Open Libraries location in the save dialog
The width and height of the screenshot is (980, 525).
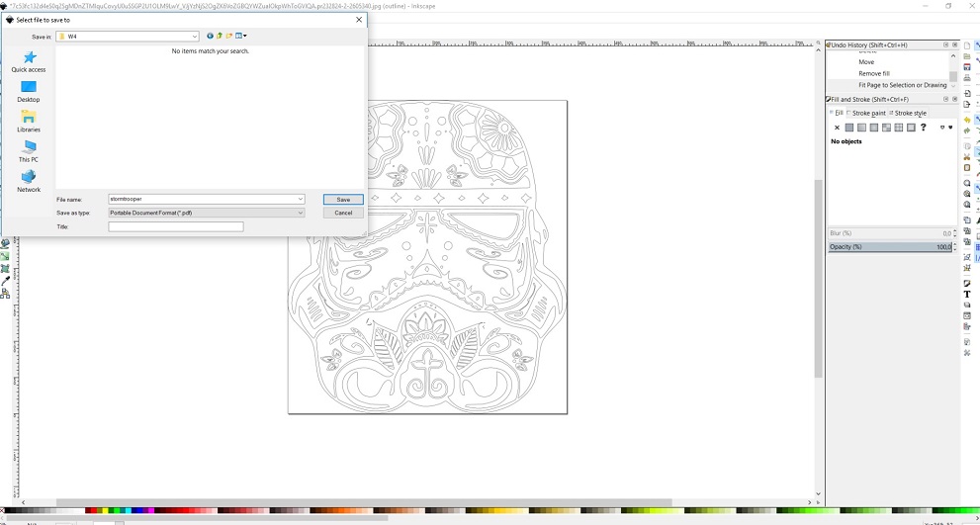tap(29, 122)
